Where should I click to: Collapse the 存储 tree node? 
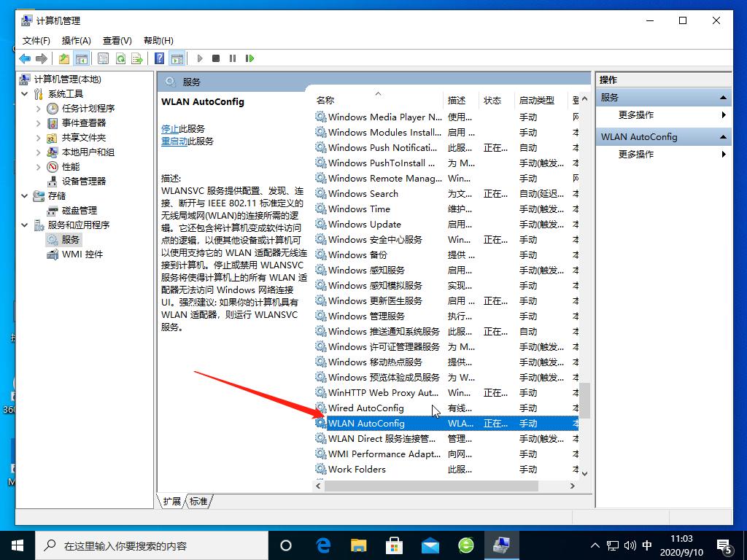click(x=23, y=195)
